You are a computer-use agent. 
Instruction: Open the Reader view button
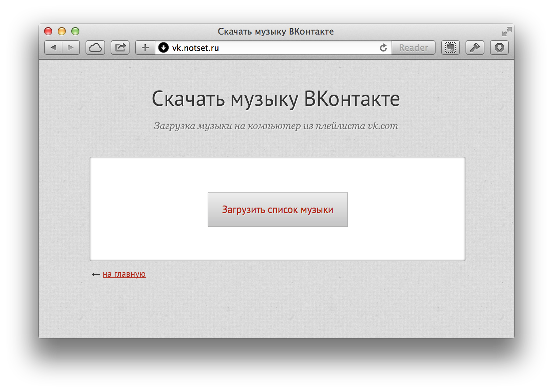(414, 47)
